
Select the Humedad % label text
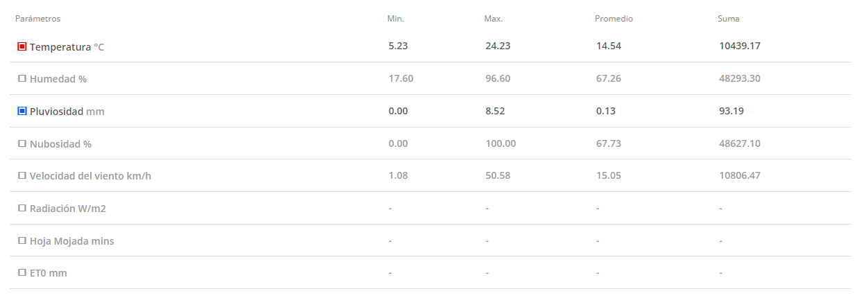[58, 79]
